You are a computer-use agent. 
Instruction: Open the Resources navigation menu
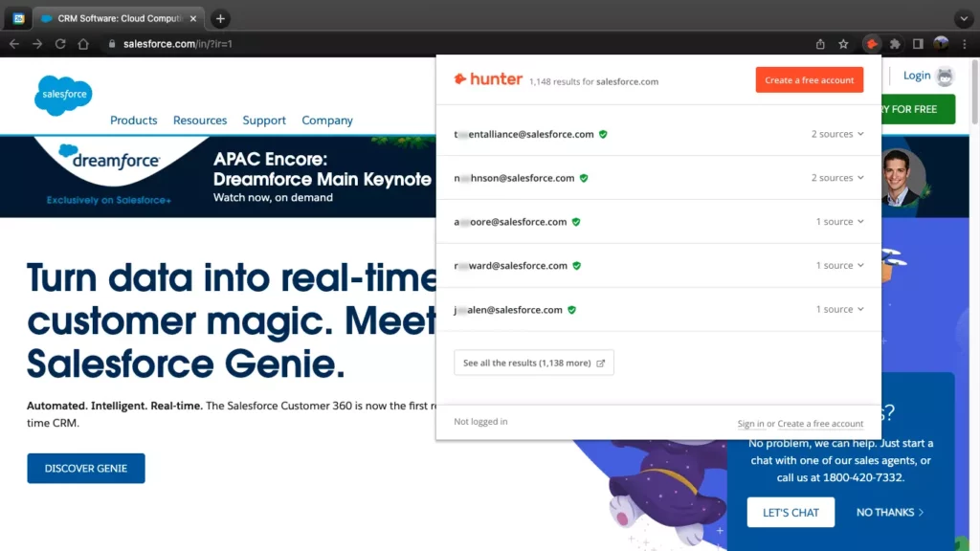click(199, 121)
